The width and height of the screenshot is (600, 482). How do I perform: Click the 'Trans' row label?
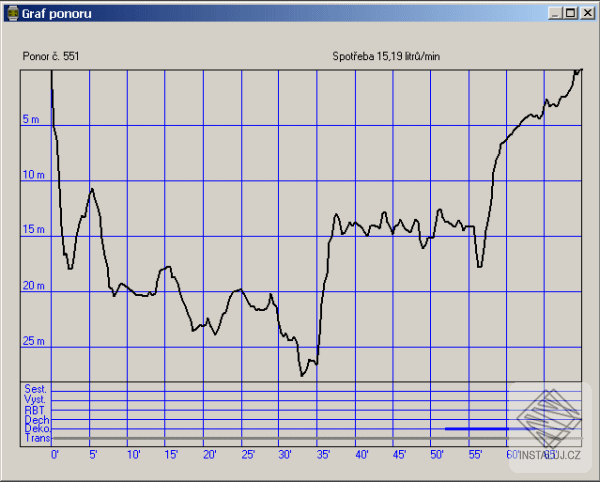pyautogui.click(x=38, y=438)
